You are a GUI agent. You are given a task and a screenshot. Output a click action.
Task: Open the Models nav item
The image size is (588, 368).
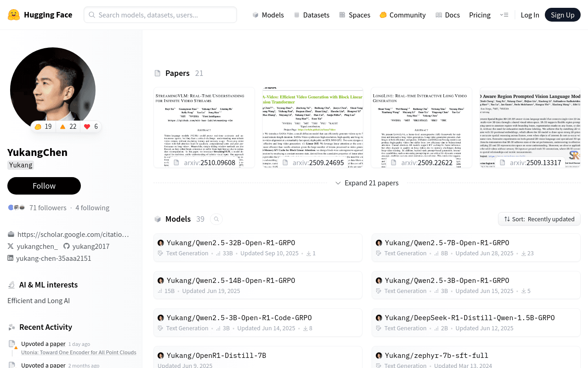(x=268, y=15)
